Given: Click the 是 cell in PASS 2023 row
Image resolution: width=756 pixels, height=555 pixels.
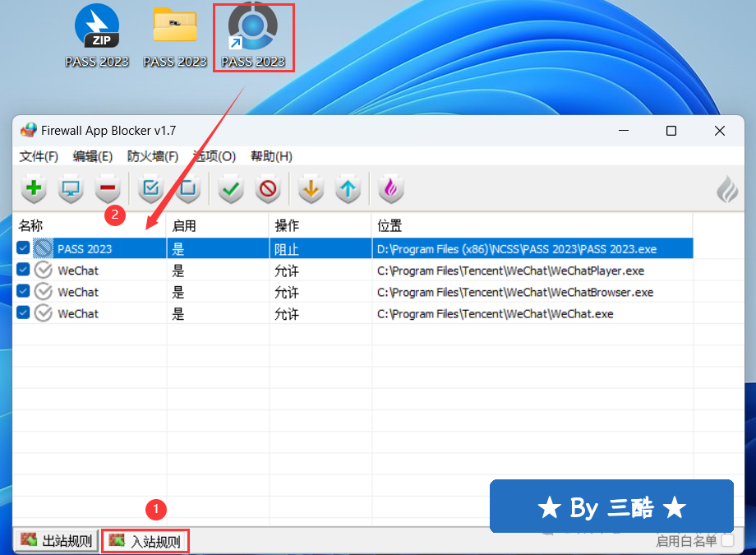Looking at the screenshot, I should 218,248.
